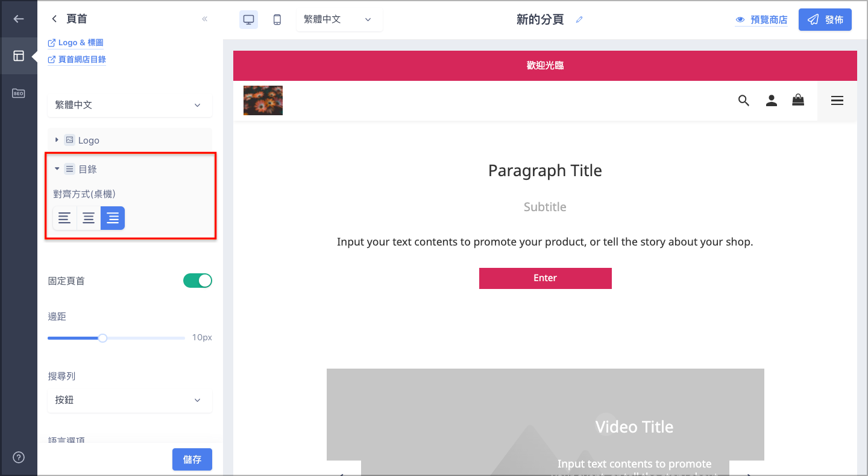Open the shopping bag icon in store header

click(798, 100)
